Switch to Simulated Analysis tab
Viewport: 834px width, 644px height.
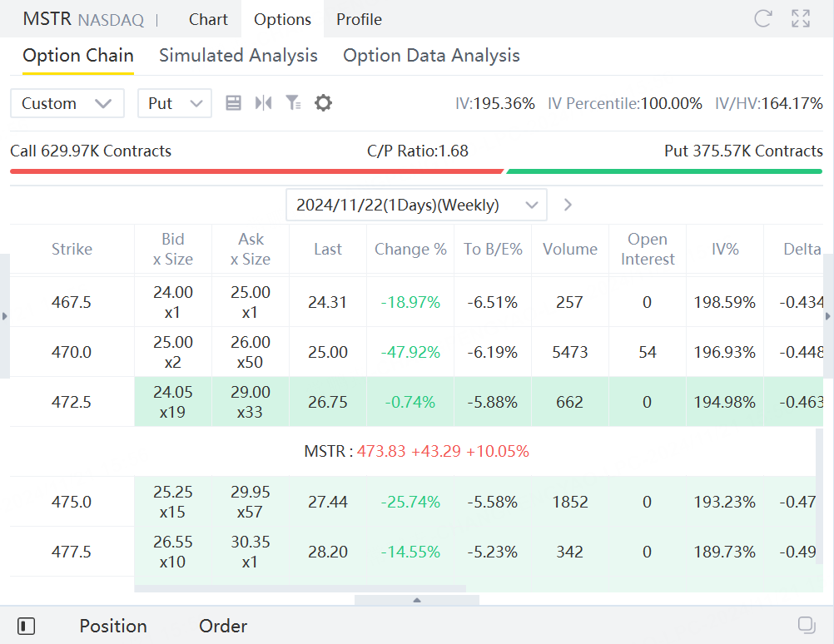(238, 56)
